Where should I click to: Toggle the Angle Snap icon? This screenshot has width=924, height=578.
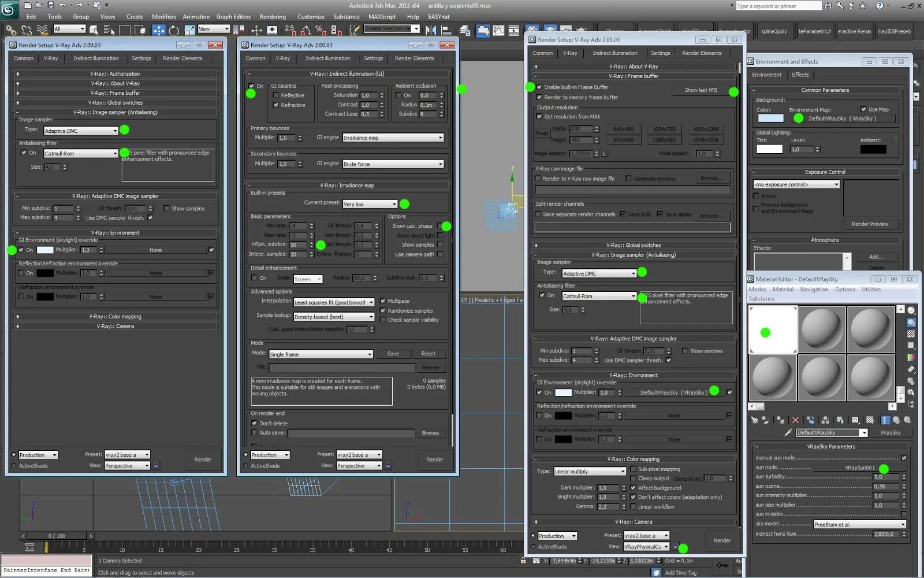tap(305, 29)
